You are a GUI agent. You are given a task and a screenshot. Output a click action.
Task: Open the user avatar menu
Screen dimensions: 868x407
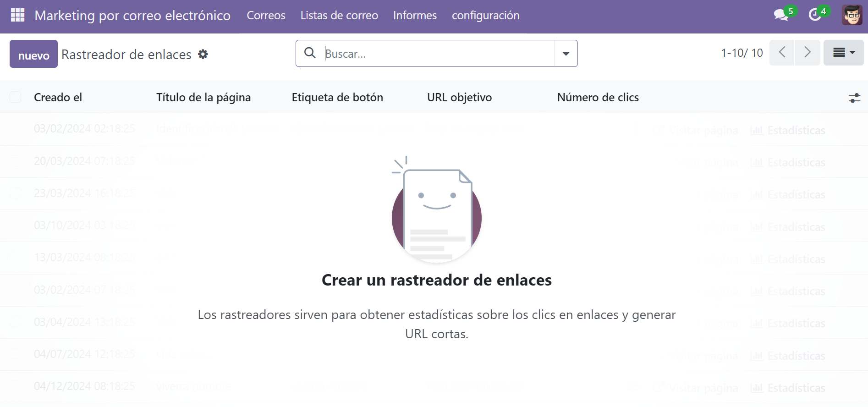click(x=852, y=15)
